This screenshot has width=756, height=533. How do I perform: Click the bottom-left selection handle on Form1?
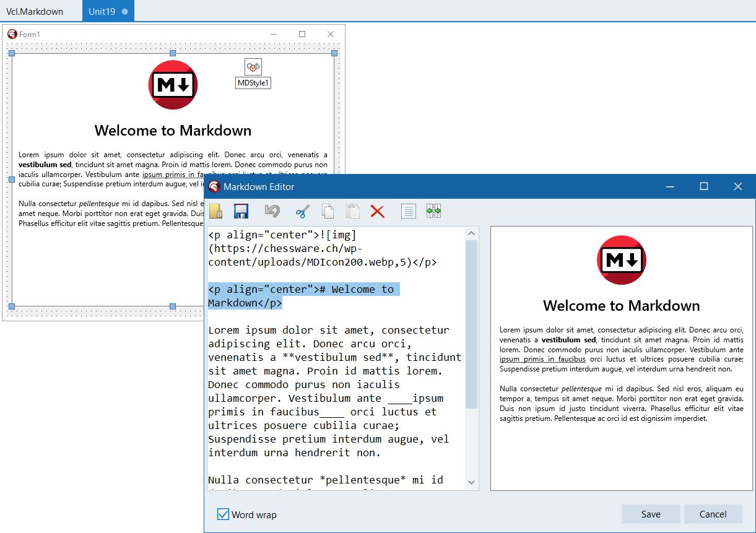tap(12, 306)
